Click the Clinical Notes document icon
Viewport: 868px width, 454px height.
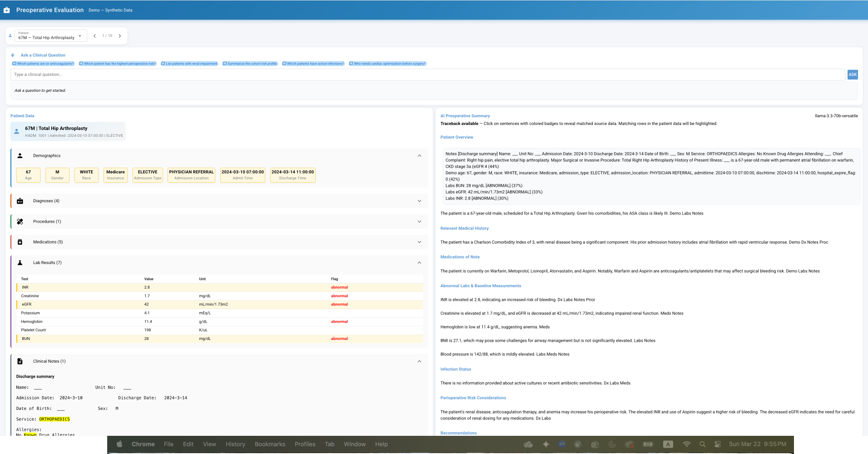pyautogui.click(x=20, y=361)
